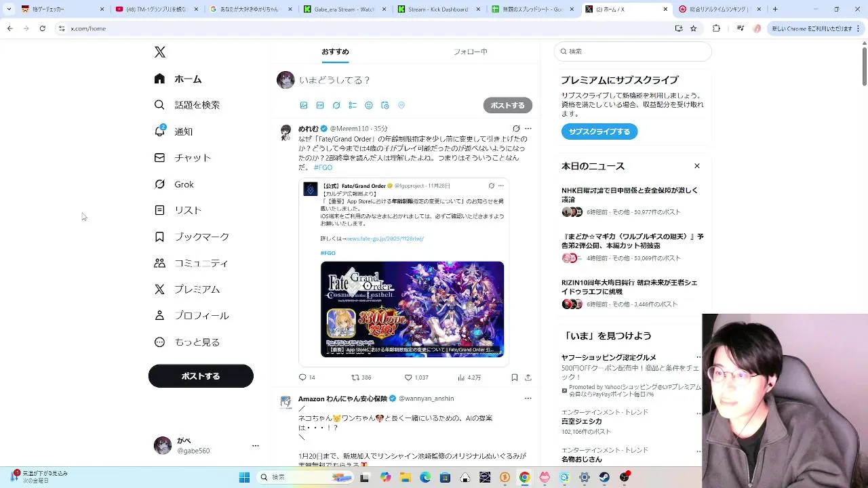The image size is (868, 488).
Task: Click the X search box (検索)
Action: tap(633, 52)
